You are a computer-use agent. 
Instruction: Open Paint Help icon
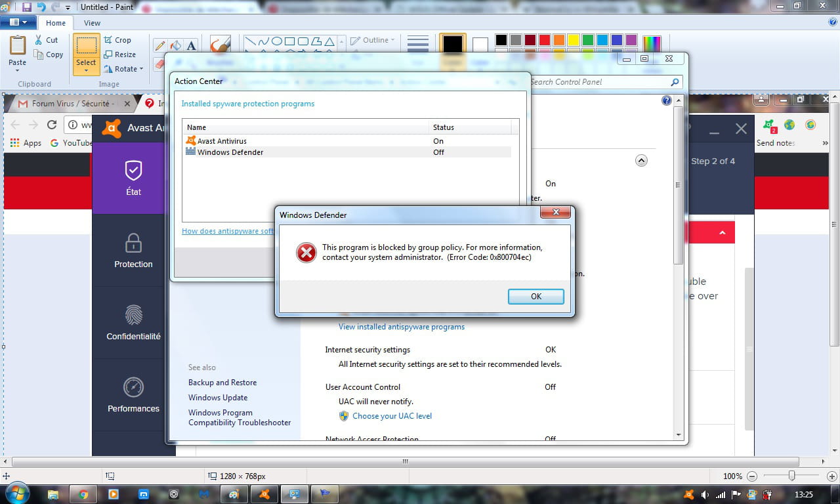pos(832,22)
